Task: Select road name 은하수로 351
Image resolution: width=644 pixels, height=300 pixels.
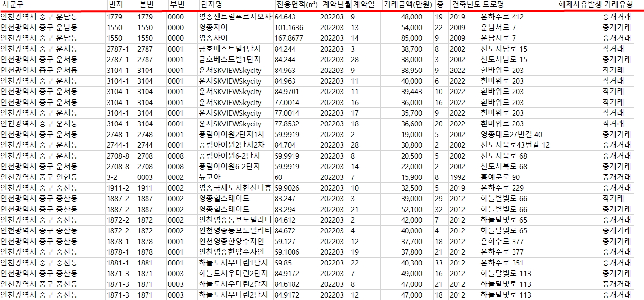Action: pyautogui.click(x=502, y=263)
